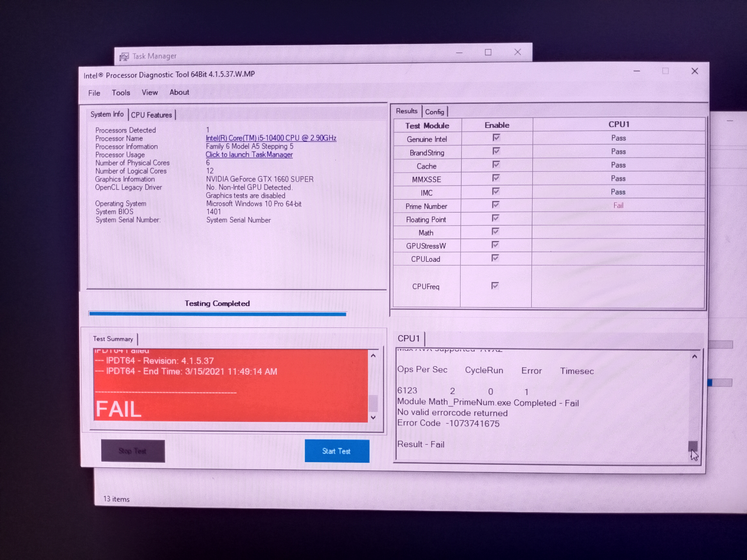Open the View menu
Screen dimensions: 747x560
pos(150,93)
